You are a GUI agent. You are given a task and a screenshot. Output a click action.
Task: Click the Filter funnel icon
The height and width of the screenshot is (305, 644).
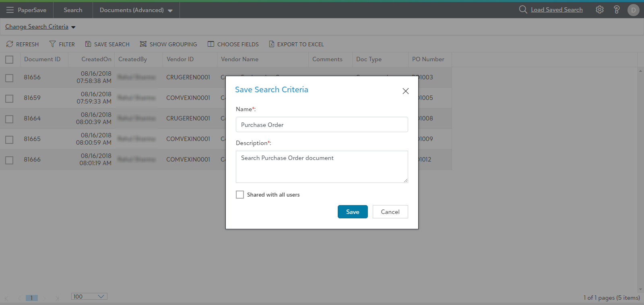pos(52,44)
